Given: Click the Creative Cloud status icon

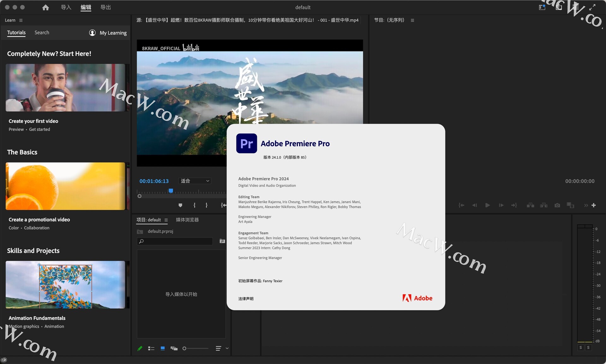Looking at the screenshot, I should 4,360.
